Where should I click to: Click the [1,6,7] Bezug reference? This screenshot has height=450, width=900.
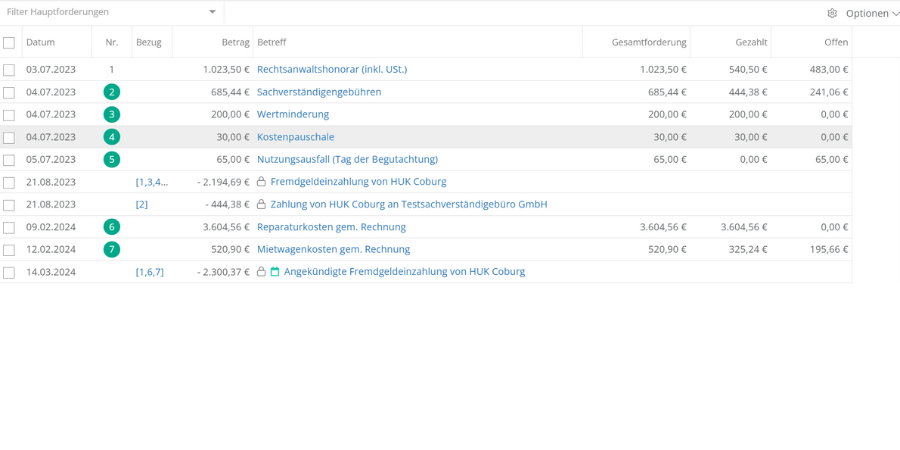150,272
